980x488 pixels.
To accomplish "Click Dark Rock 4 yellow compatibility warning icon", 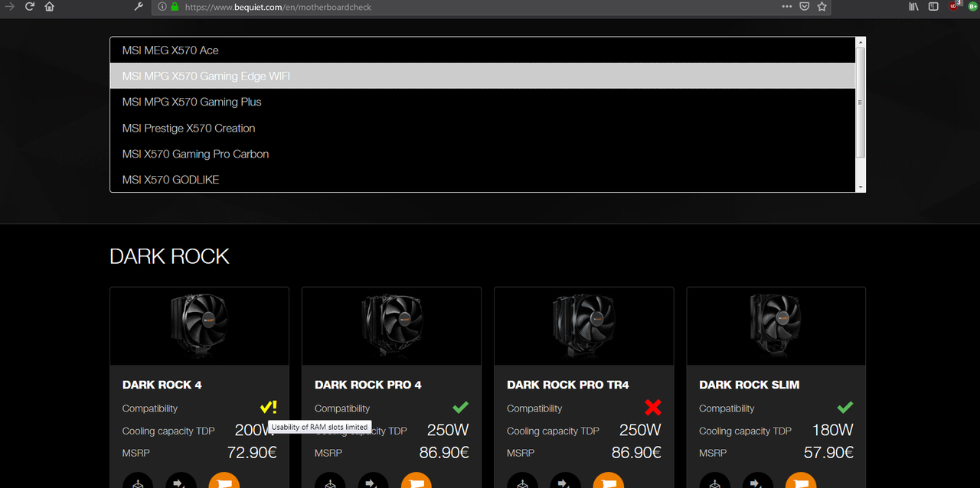I will tap(268, 407).
